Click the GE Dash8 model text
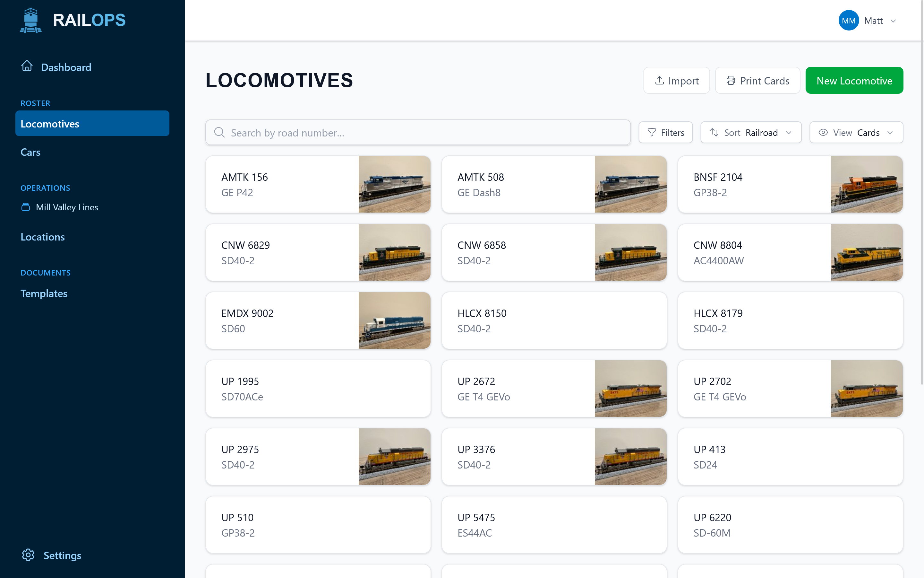924x578 pixels. [479, 193]
